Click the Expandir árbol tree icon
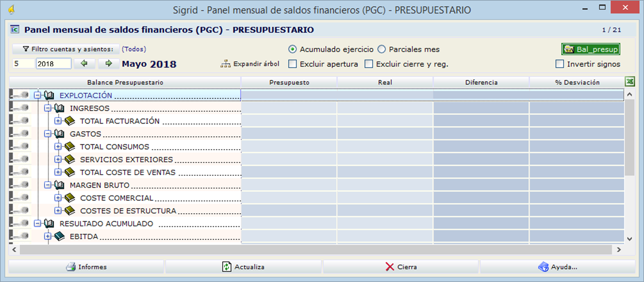Screen dimensions: 644x282 225,64
